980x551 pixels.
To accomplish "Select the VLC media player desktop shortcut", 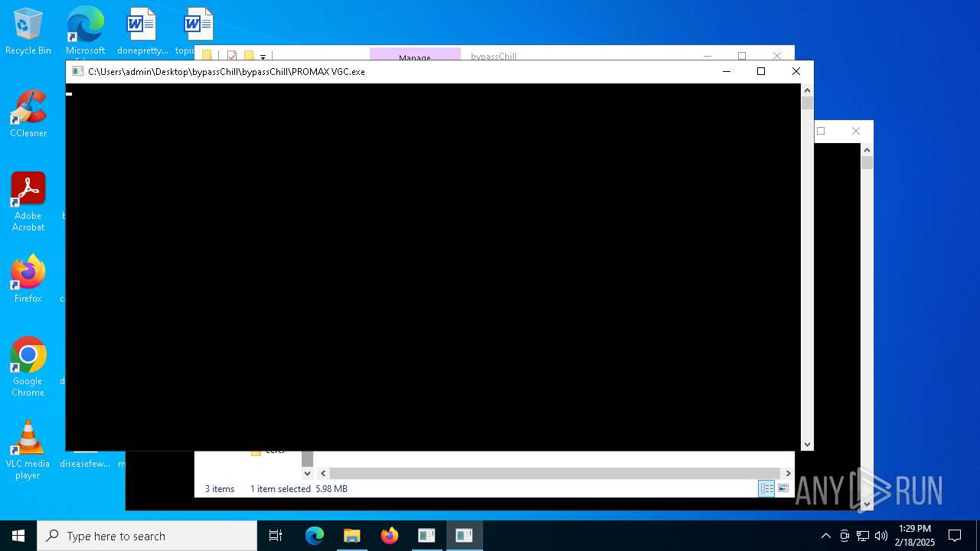I will [28, 450].
